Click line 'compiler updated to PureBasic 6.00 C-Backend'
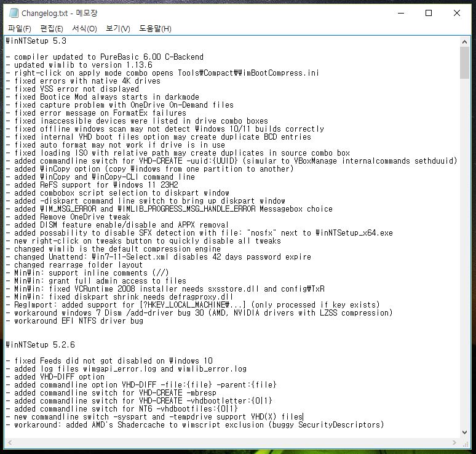The width and height of the screenshot is (476, 454). tap(105, 57)
